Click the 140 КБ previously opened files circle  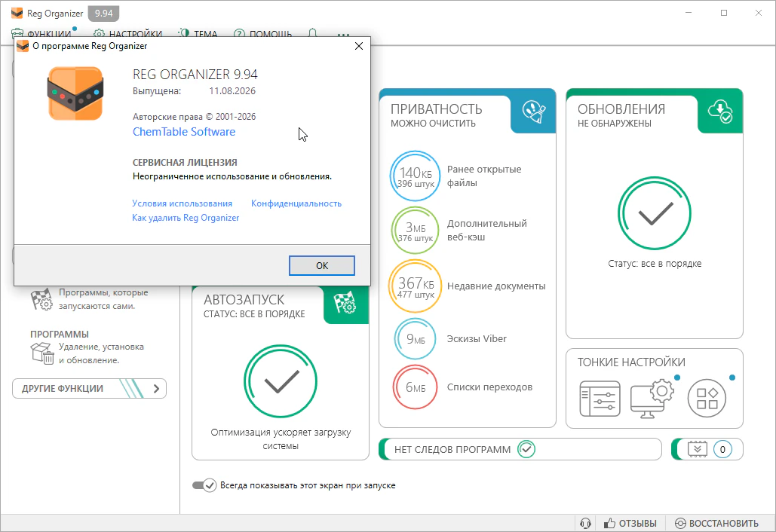[x=415, y=176]
